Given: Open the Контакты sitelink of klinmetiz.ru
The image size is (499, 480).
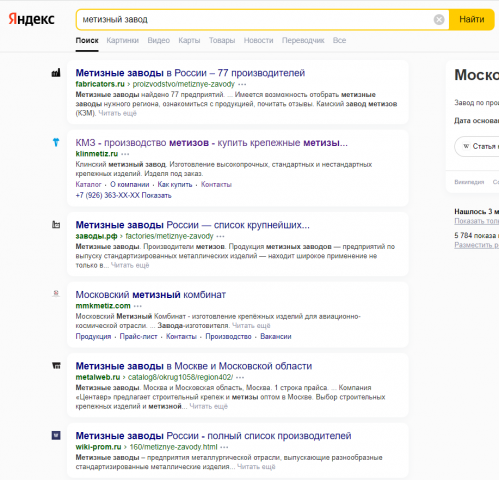Looking at the screenshot, I should [216, 184].
